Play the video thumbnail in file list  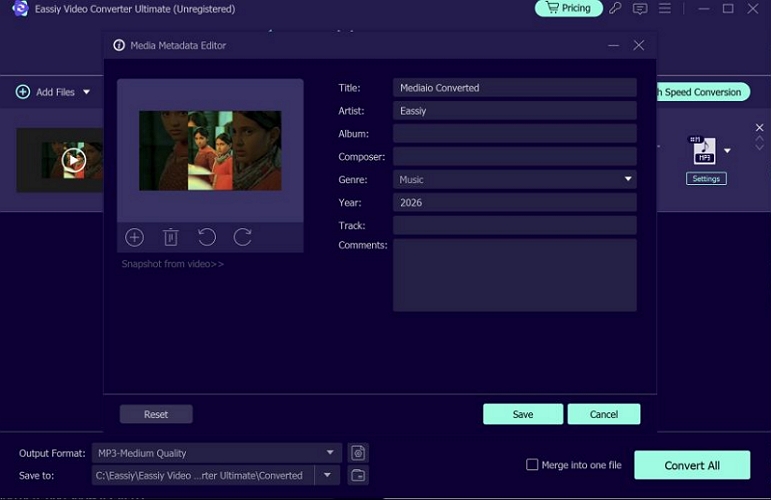click(74, 160)
